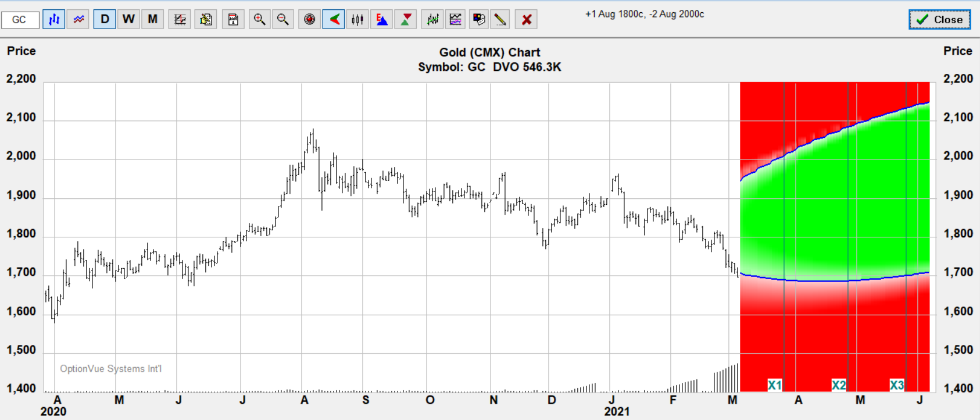Click the '+1 Aug 1800c, -2 Aug 2000c' text
This screenshot has width=980, height=420.
(645, 14)
